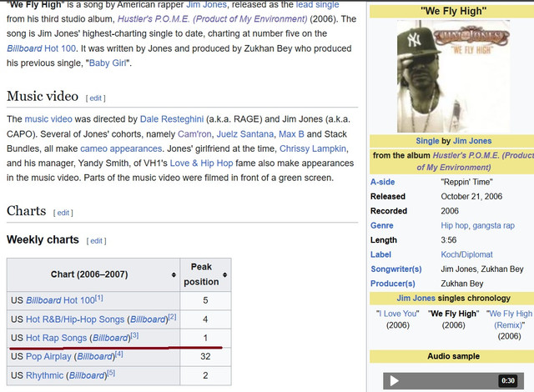Open the Koch record label link
The image size is (534, 392).
(x=450, y=254)
